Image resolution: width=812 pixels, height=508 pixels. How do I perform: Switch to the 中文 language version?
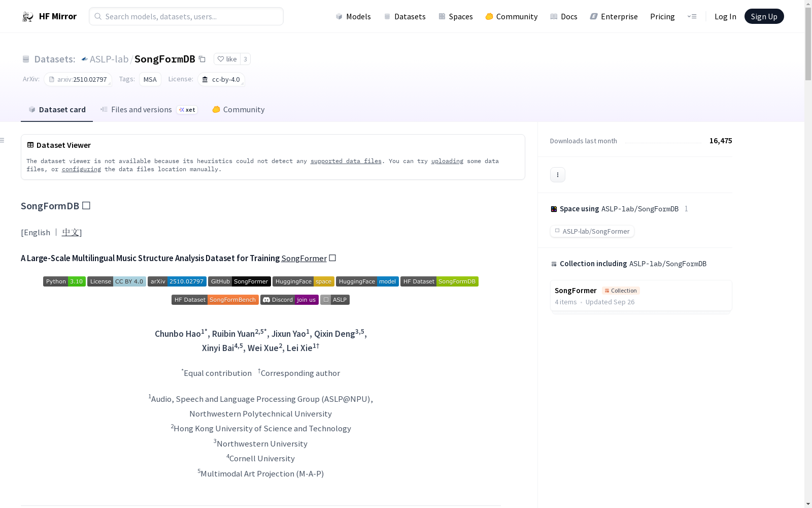coord(71,232)
